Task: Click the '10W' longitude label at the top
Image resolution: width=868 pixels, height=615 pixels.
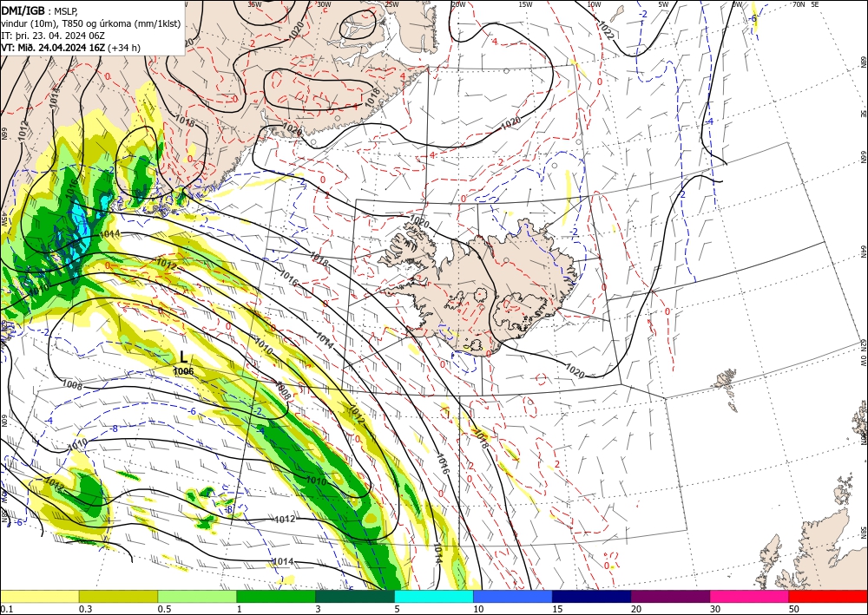Action: point(594,4)
